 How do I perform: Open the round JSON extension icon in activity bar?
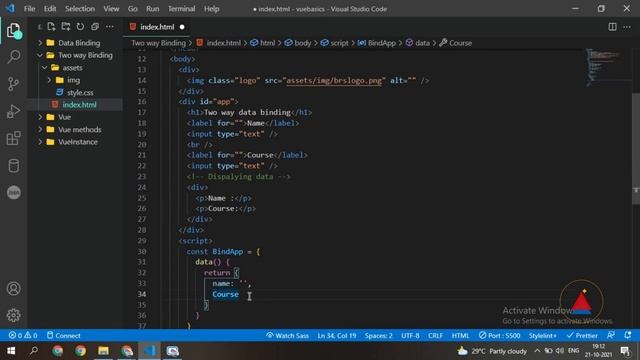tap(13, 192)
